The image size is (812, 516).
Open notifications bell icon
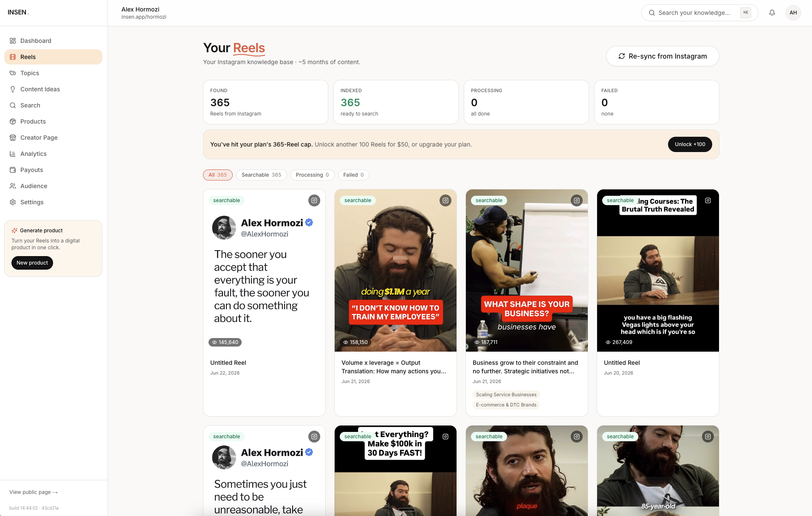click(x=772, y=13)
